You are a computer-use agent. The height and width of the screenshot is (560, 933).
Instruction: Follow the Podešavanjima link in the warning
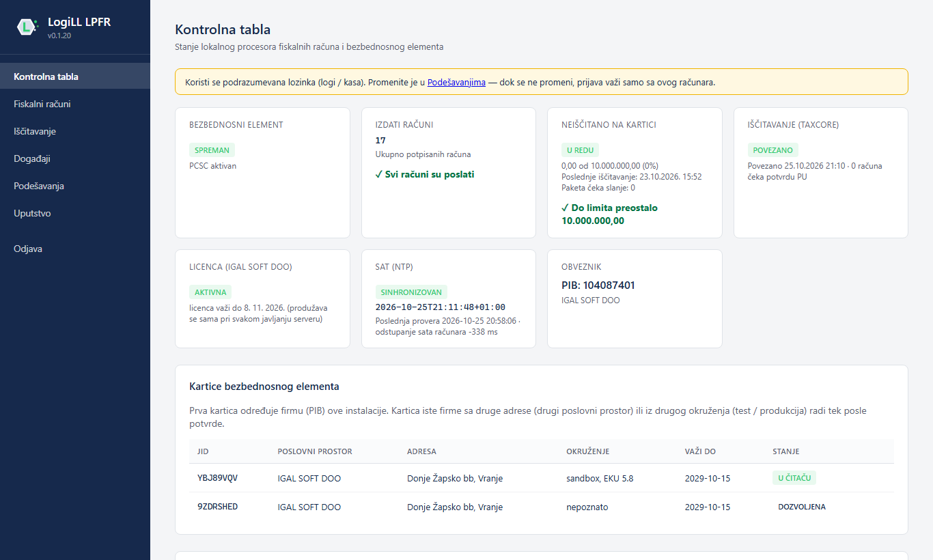pos(456,82)
